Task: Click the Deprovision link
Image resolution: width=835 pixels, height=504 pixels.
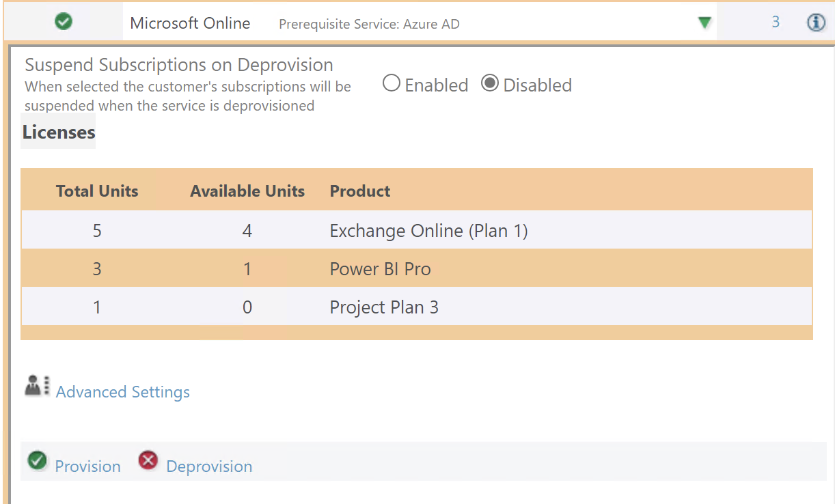Action: pos(209,466)
